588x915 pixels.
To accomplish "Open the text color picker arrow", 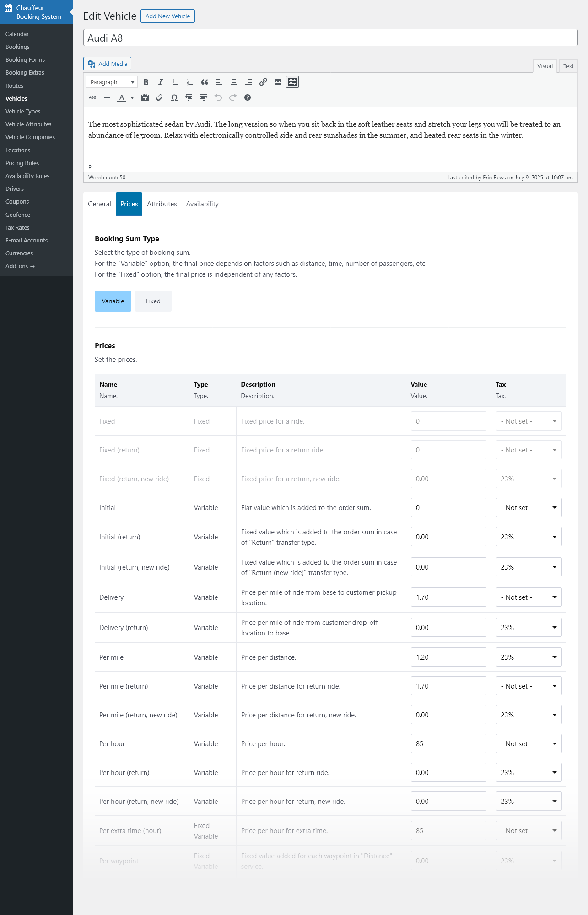I will pyautogui.click(x=132, y=97).
